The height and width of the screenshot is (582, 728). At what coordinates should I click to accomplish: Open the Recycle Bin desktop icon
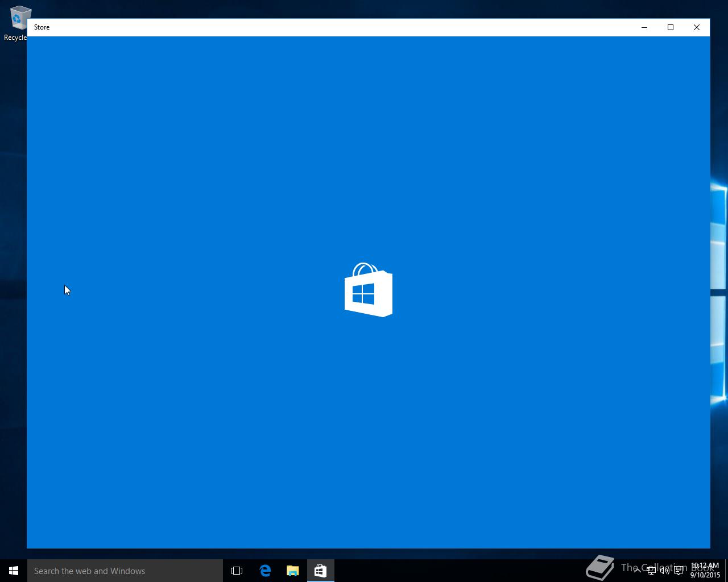[17, 23]
